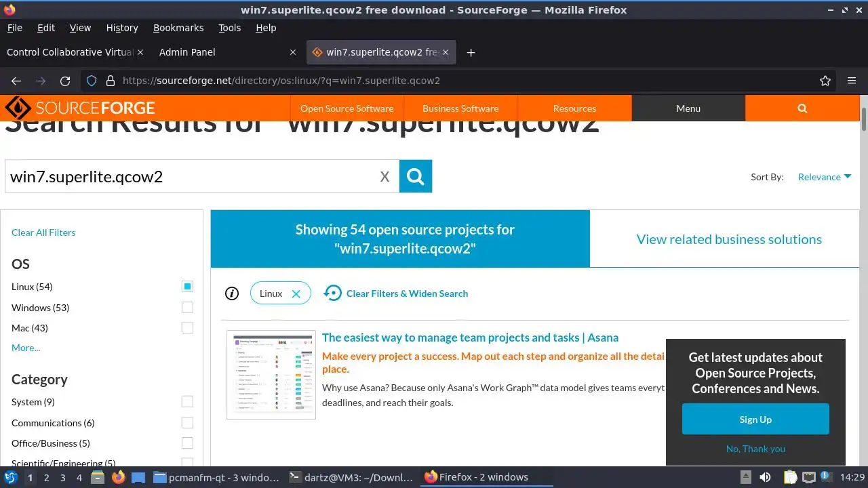Click Clear Filters & Widen Search
The height and width of the screenshot is (488, 868).
(x=396, y=293)
